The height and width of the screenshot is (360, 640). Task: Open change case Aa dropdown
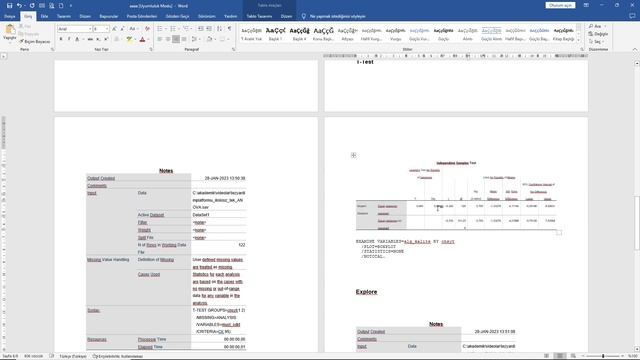click(x=133, y=29)
